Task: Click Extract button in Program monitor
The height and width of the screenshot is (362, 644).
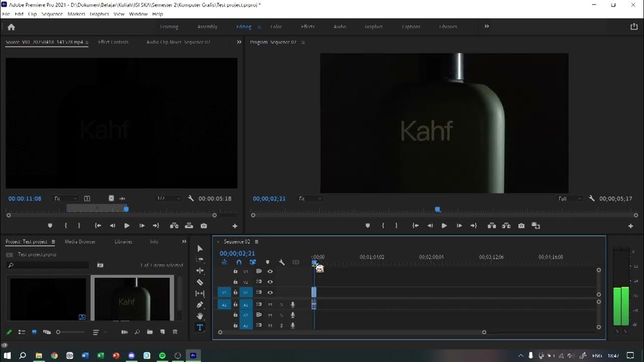Action: coord(506,226)
